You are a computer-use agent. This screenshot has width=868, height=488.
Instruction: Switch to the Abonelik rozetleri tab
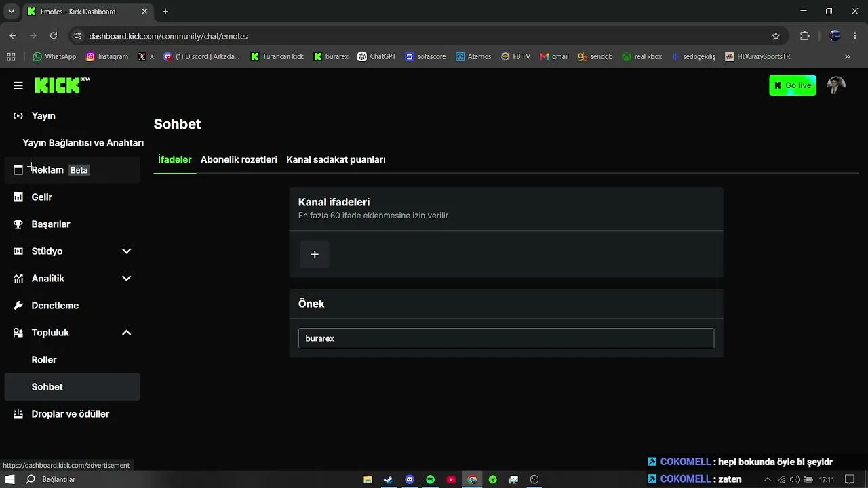pyautogui.click(x=239, y=159)
